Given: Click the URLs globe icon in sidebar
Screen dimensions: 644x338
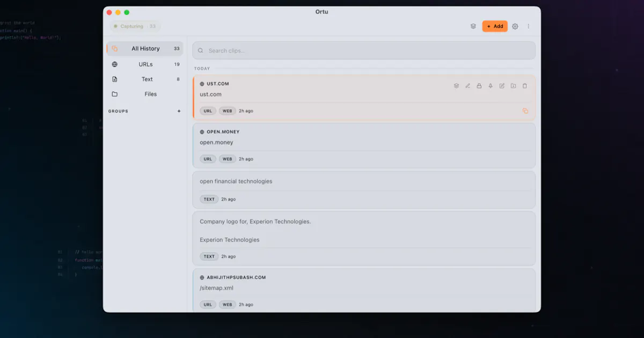Looking at the screenshot, I should (x=115, y=64).
